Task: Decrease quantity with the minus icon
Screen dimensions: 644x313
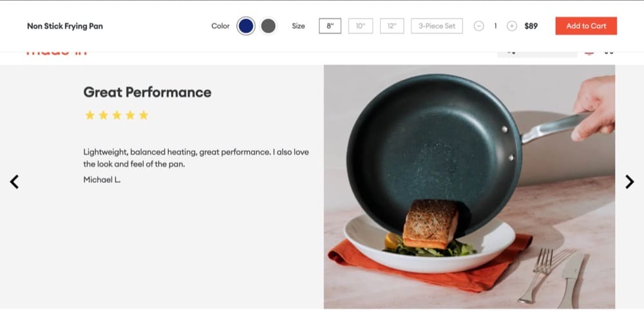Action: (x=478, y=26)
